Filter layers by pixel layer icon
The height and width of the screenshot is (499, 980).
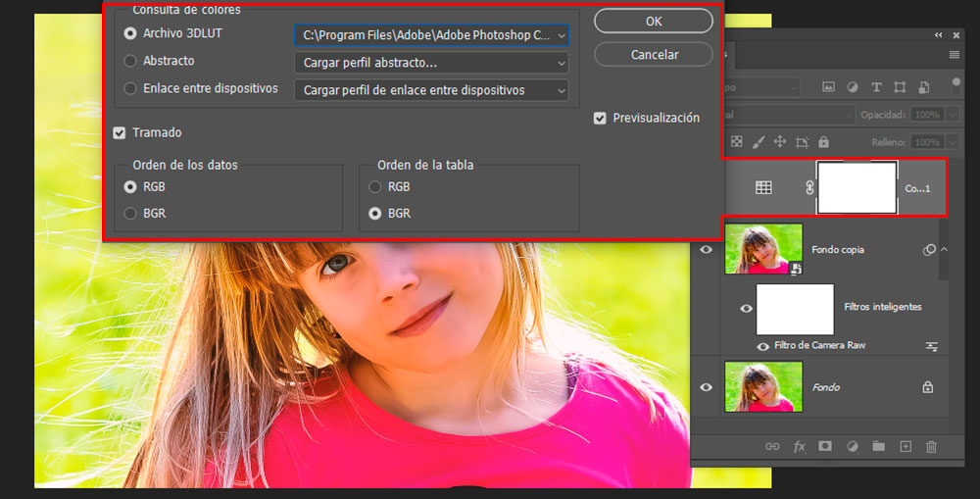828,87
